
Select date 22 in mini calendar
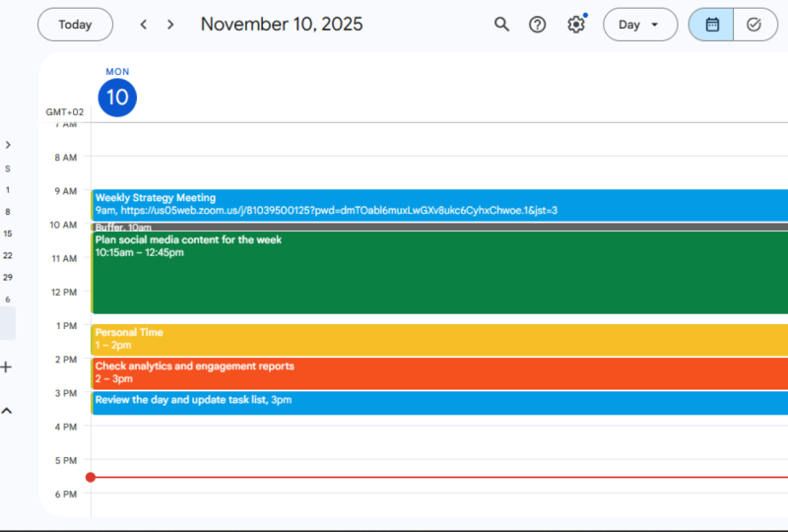click(8, 255)
